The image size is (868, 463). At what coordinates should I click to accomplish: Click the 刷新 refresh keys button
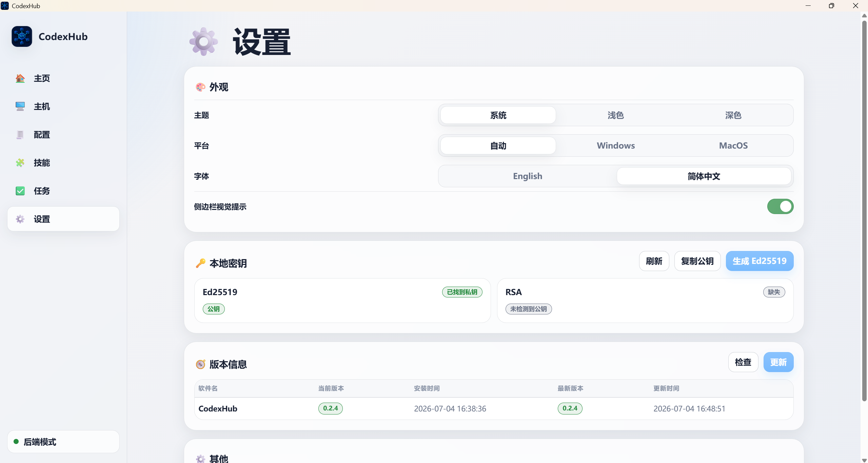654,261
